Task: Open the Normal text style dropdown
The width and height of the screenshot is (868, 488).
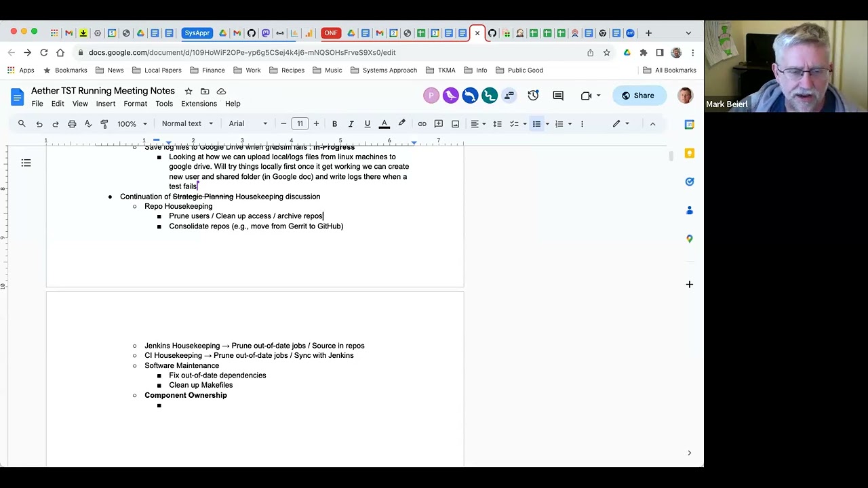Action: 188,123
